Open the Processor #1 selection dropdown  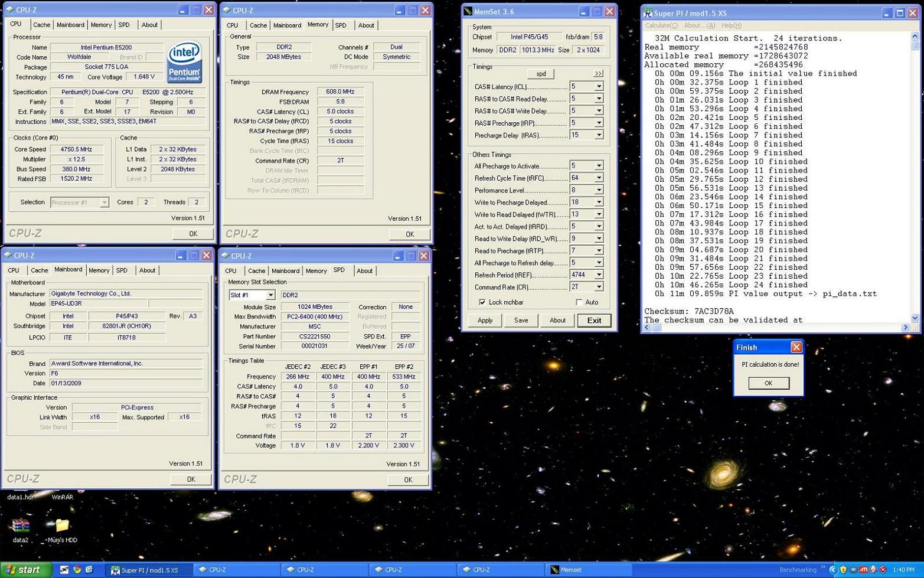click(104, 203)
